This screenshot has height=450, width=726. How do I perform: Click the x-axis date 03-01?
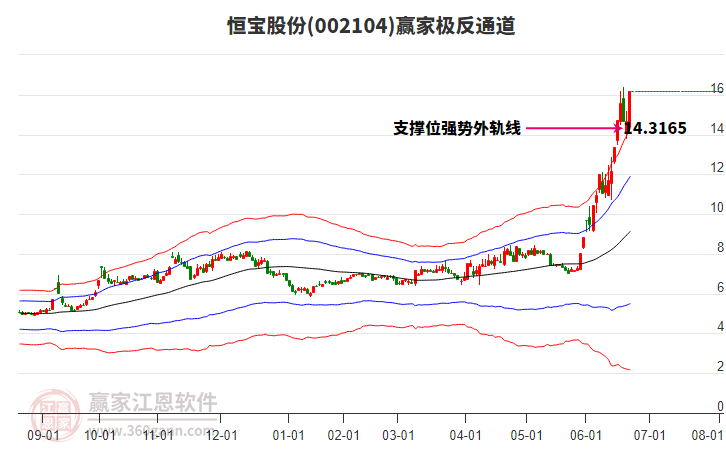[x=398, y=435]
